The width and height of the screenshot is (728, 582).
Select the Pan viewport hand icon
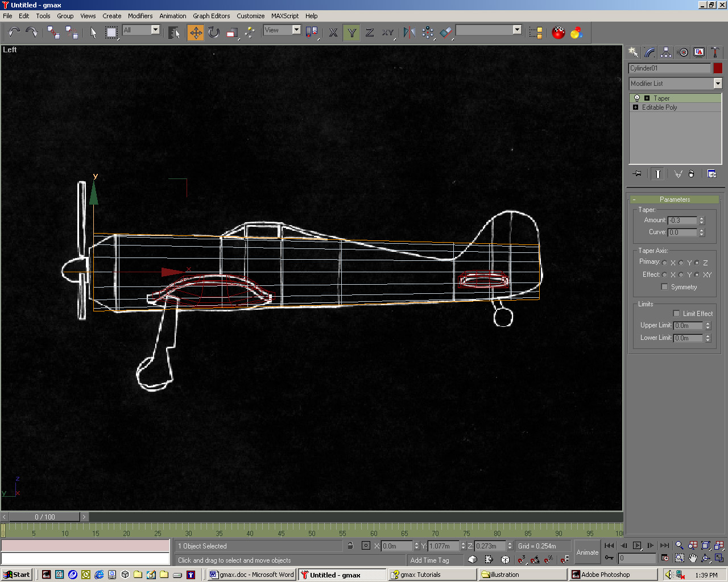(693, 558)
